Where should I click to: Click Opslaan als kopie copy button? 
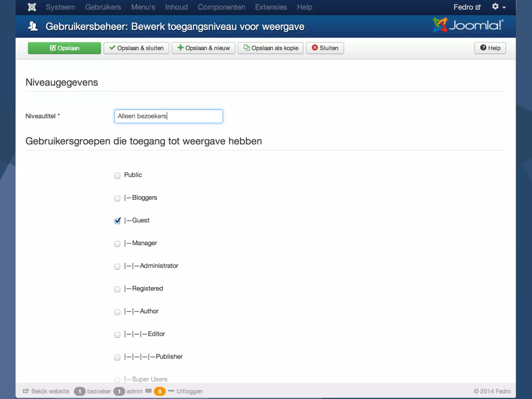(x=270, y=48)
